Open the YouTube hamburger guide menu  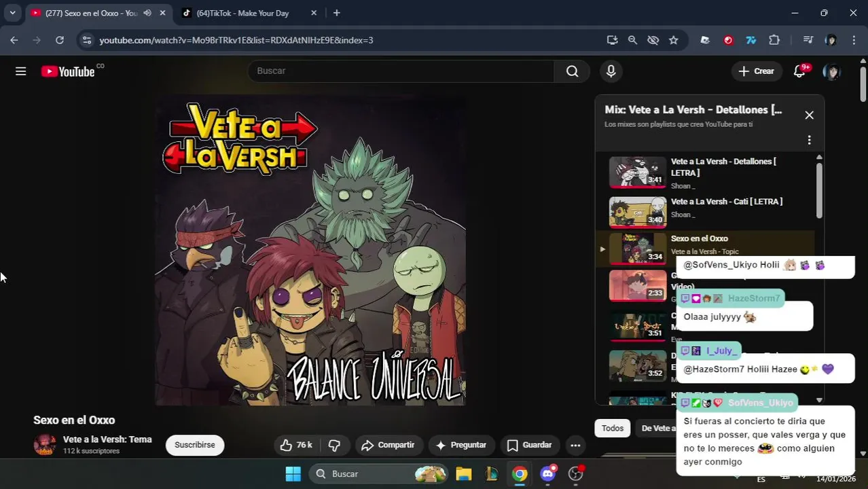click(21, 71)
